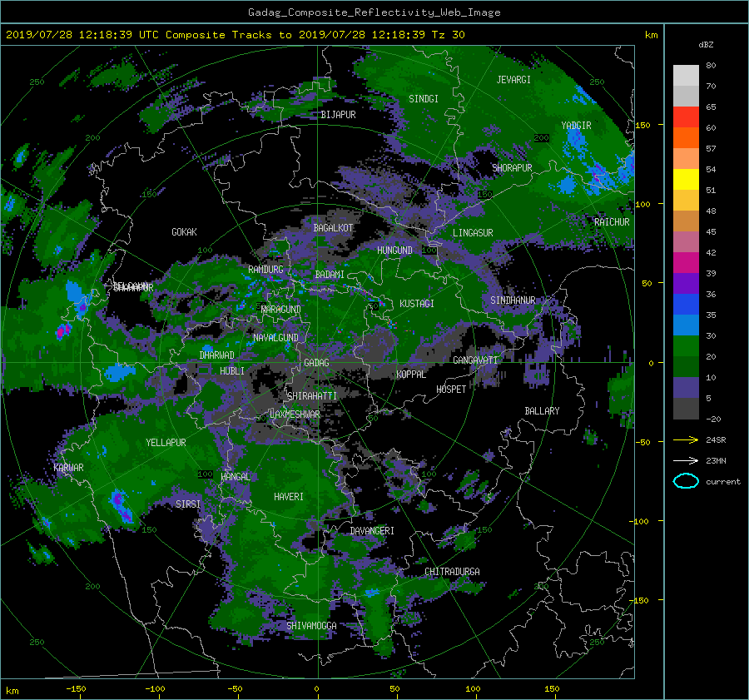This screenshot has width=749, height=700.
Task: Click the HUBLI city label
Action: [x=232, y=370]
